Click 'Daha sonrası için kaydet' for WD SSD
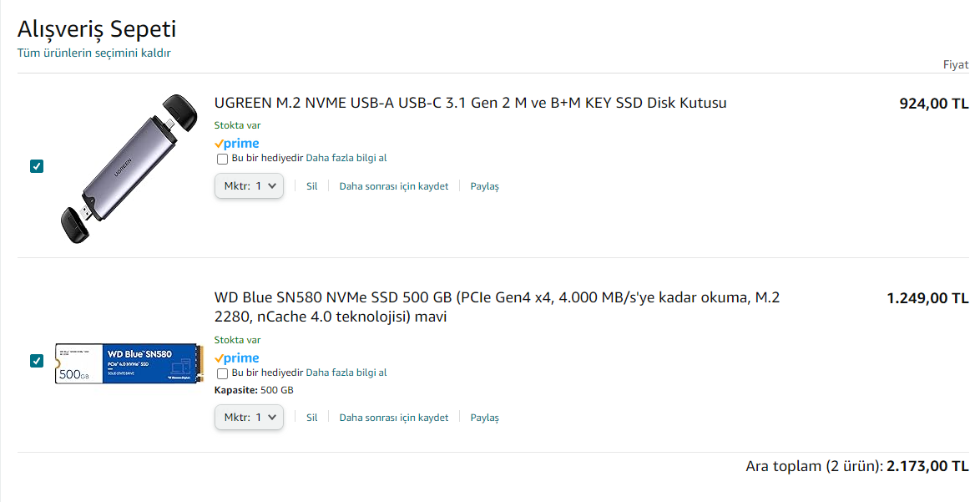The height and width of the screenshot is (502, 980). tap(393, 418)
